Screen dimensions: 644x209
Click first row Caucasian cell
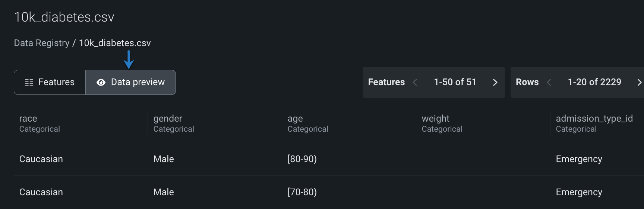pos(41,159)
